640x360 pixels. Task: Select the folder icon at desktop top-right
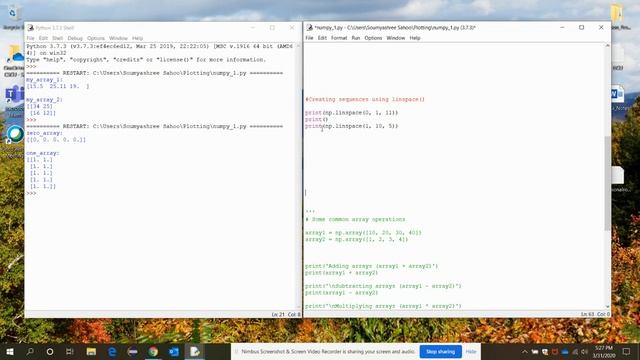617,14
